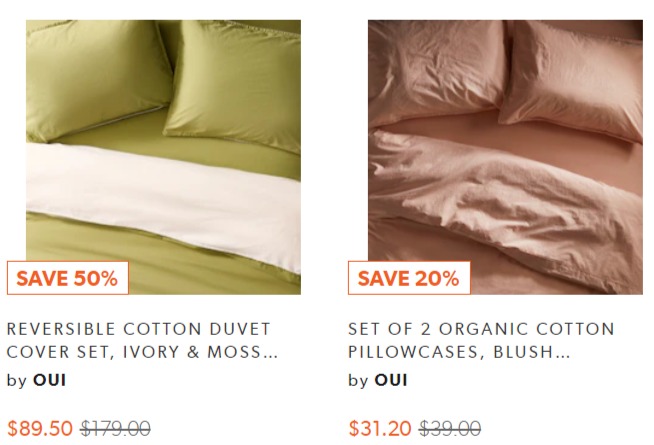Open the Reversible Cotton Duvet Cover Set title

point(142,340)
